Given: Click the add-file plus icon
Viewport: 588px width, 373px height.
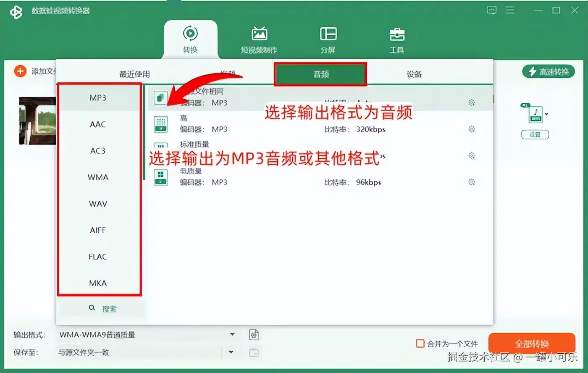Looking at the screenshot, I should [x=20, y=71].
